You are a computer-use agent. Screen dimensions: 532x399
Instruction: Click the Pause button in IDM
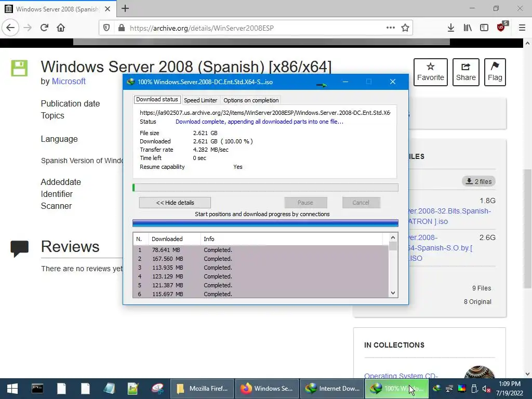tap(305, 203)
